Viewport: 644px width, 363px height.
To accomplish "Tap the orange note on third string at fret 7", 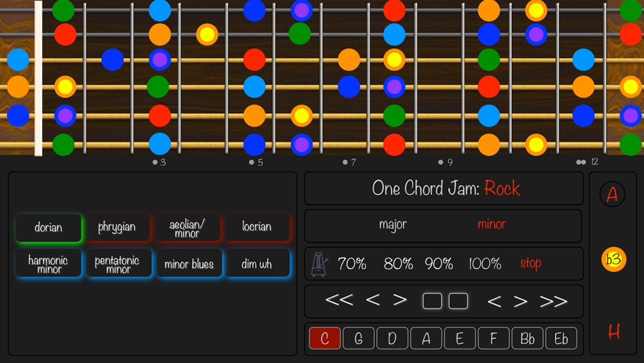I will 349,59.
